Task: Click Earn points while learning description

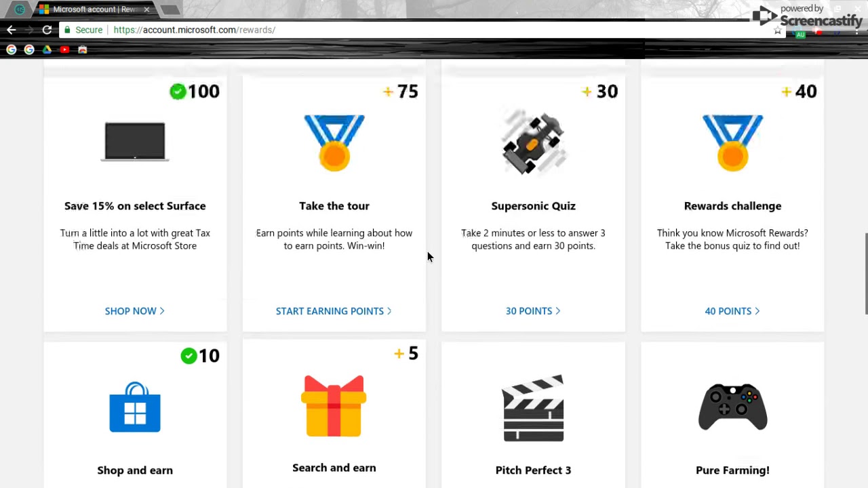Action: (x=334, y=239)
